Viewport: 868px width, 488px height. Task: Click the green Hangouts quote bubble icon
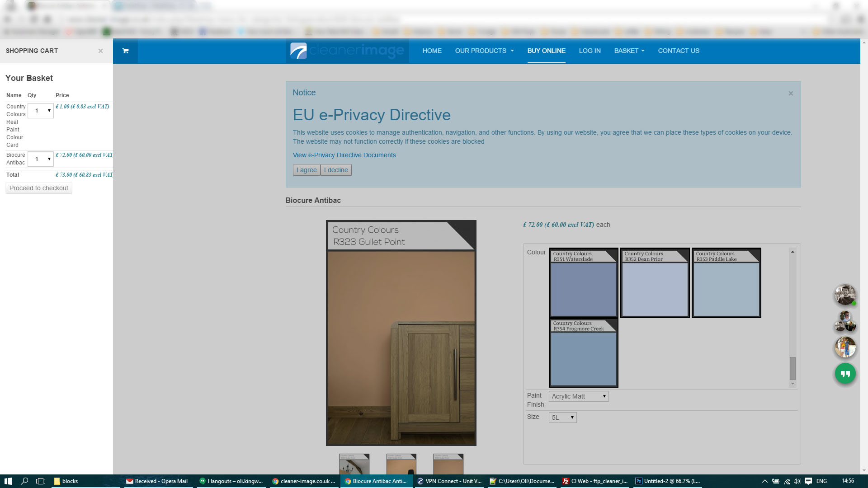(845, 374)
